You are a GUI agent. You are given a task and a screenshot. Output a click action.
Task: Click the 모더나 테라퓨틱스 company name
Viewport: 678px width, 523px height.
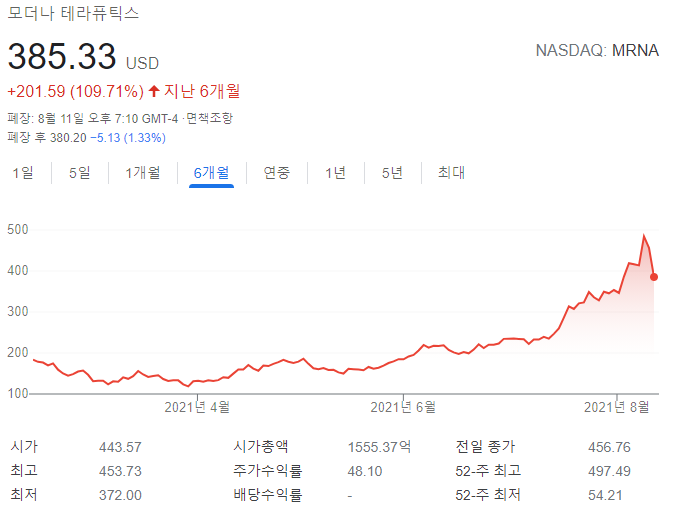[x=74, y=13]
